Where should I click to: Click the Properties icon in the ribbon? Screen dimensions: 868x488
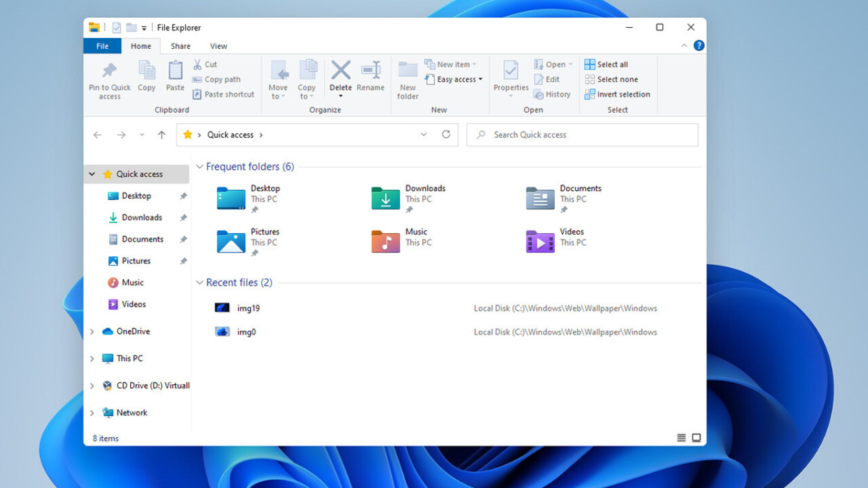[x=511, y=70]
